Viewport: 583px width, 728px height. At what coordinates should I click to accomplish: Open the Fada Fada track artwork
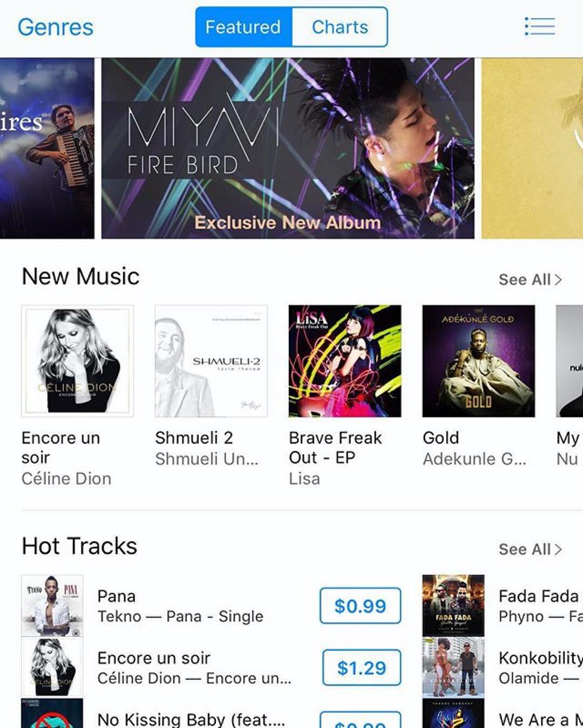[453, 605]
